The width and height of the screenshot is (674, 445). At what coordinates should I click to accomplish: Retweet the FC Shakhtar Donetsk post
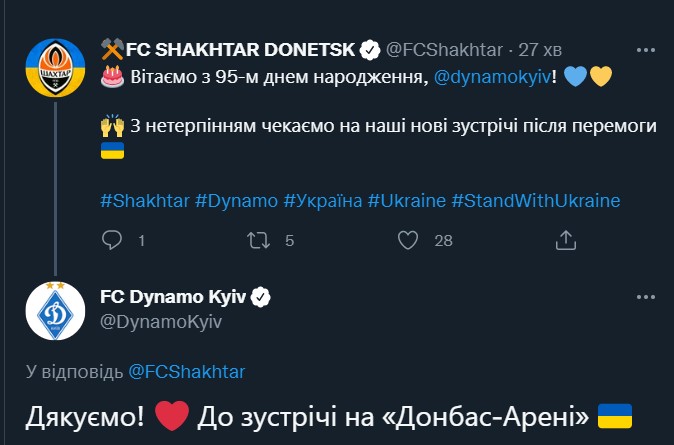tap(258, 240)
